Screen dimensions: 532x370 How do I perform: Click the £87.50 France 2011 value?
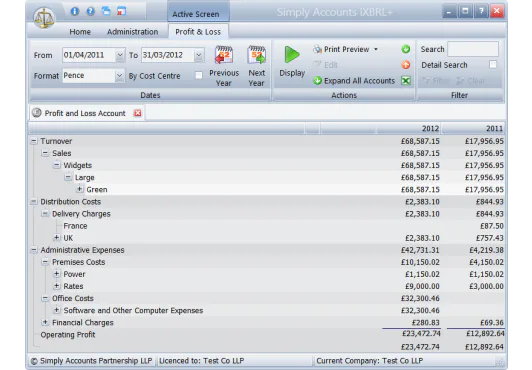(492, 226)
